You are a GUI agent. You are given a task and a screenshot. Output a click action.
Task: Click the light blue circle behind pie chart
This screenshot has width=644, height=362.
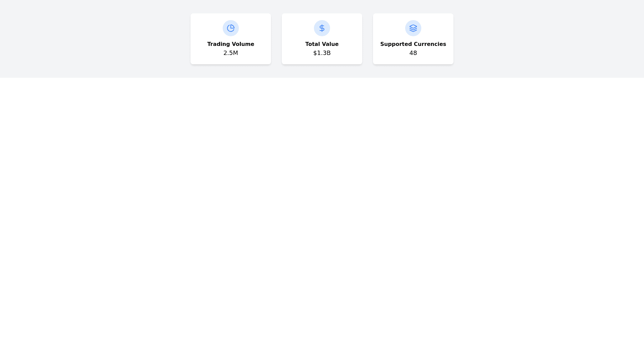tap(230, 28)
